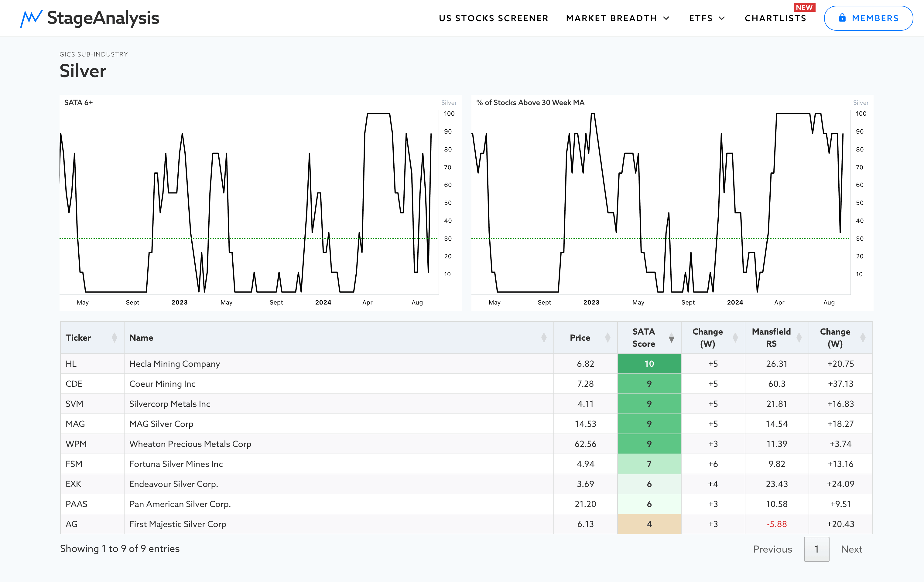
Task: Sort table by Price column arrows
Action: (607, 338)
